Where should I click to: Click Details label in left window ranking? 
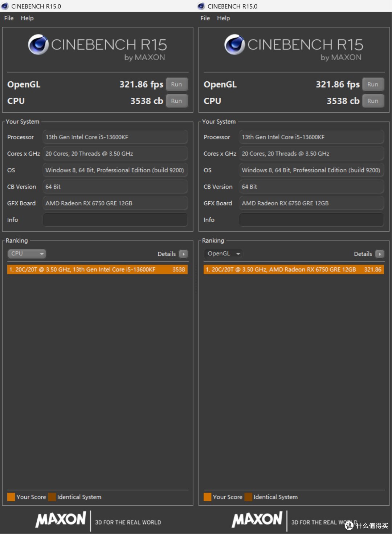click(x=167, y=254)
